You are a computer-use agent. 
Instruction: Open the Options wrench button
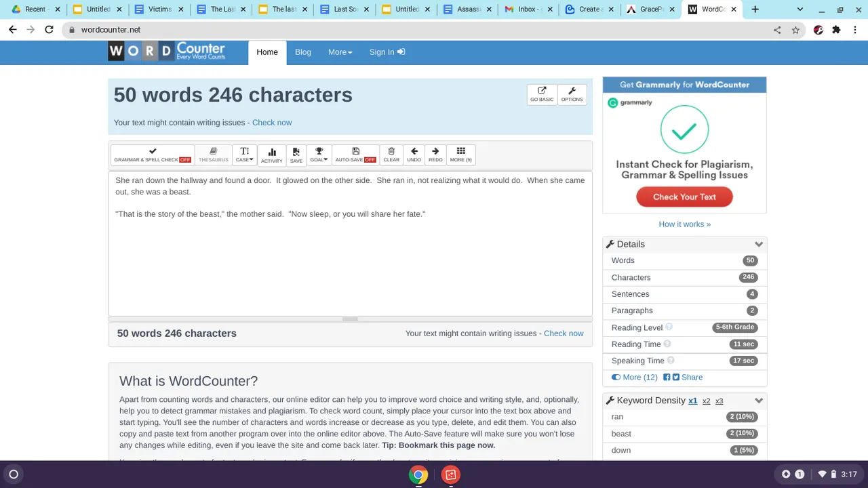click(x=572, y=94)
